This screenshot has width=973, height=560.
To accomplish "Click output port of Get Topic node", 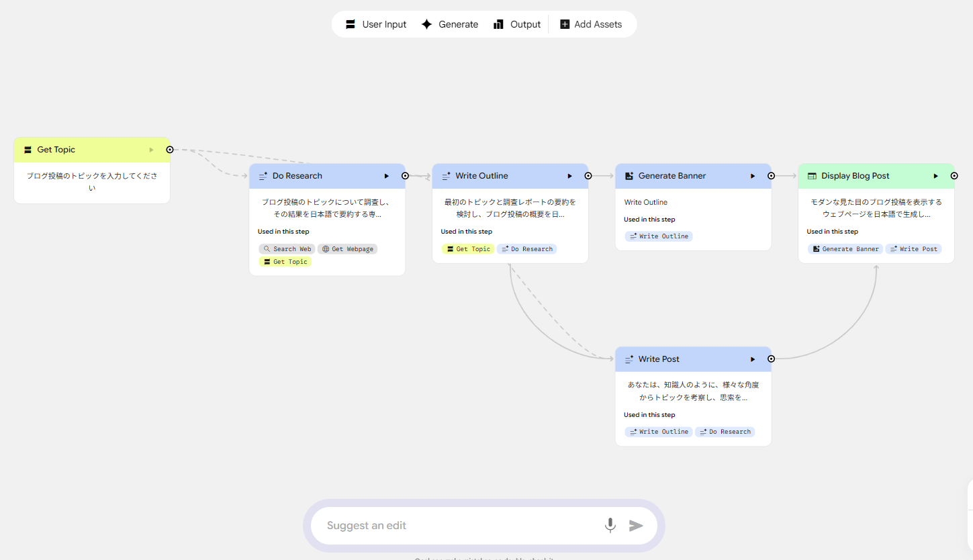I will [x=170, y=150].
